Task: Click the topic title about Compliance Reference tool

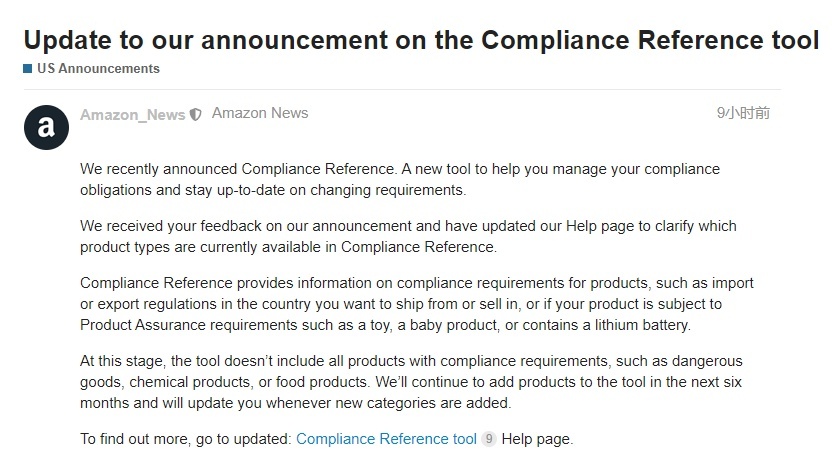Action: [421, 40]
